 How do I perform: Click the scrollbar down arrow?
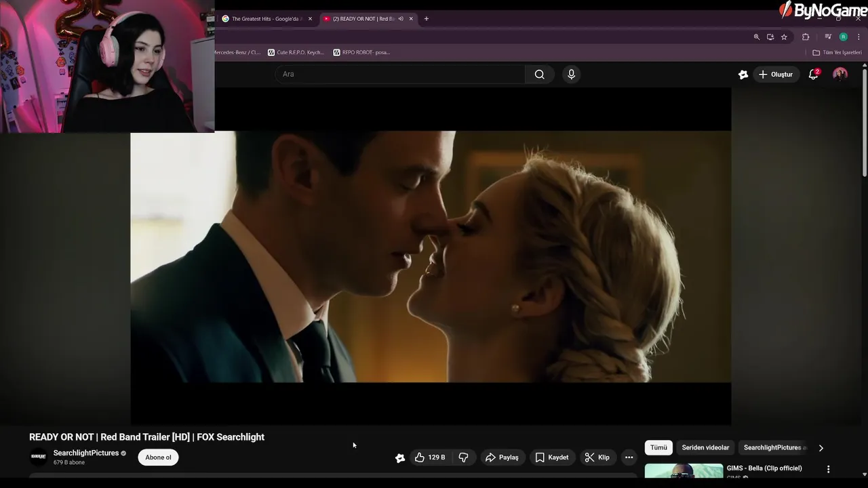pos(865,475)
